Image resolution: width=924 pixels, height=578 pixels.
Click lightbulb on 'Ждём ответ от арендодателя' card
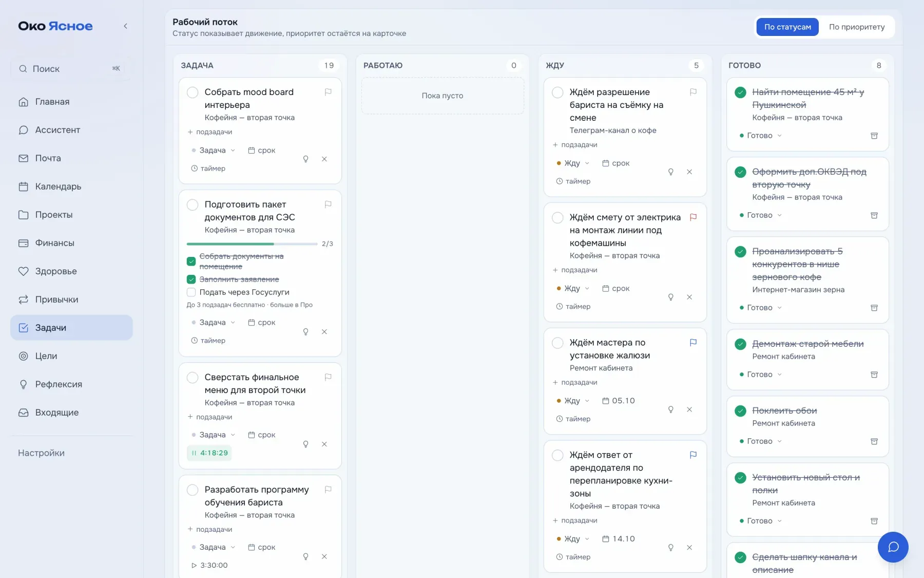[x=670, y=548]
